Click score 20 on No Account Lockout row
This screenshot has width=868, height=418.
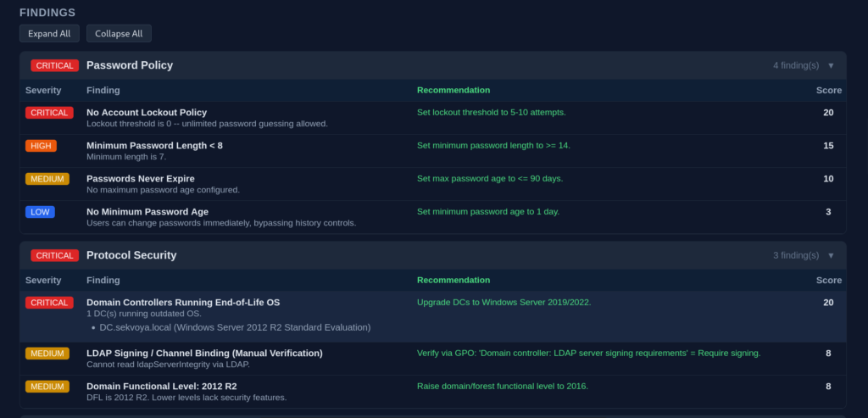[x=828, y=113]
